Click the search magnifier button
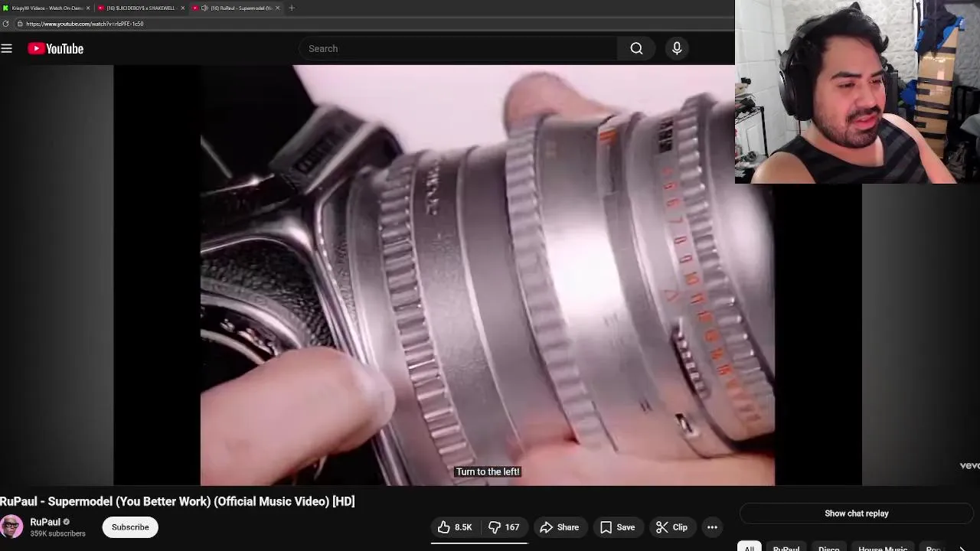Image resolution: width=980 pixels, height=551 pixels. [636, 49]
